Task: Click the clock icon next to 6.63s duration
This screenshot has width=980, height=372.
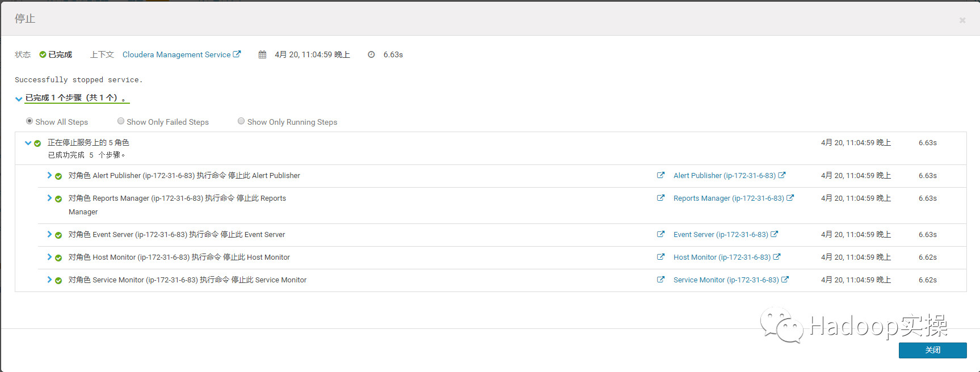Action: [371, 55]
